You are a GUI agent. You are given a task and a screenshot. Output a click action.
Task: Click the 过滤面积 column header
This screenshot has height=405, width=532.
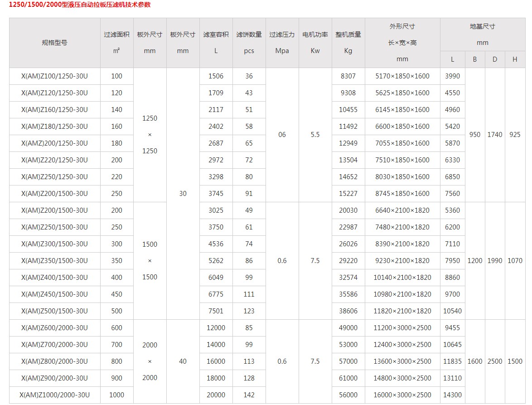pos(116,43)
